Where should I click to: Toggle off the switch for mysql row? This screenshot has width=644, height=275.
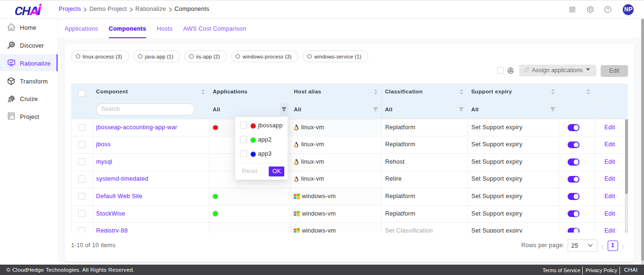[573, 162]
